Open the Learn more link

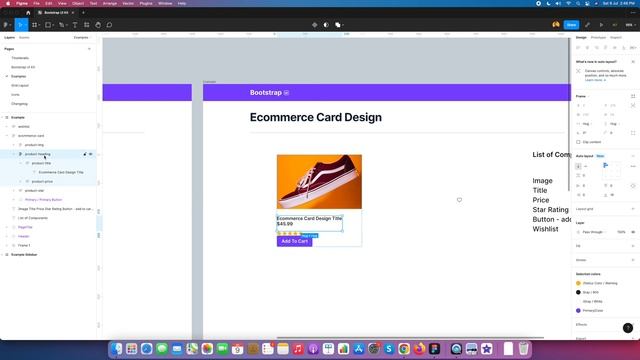pos(594,80)
